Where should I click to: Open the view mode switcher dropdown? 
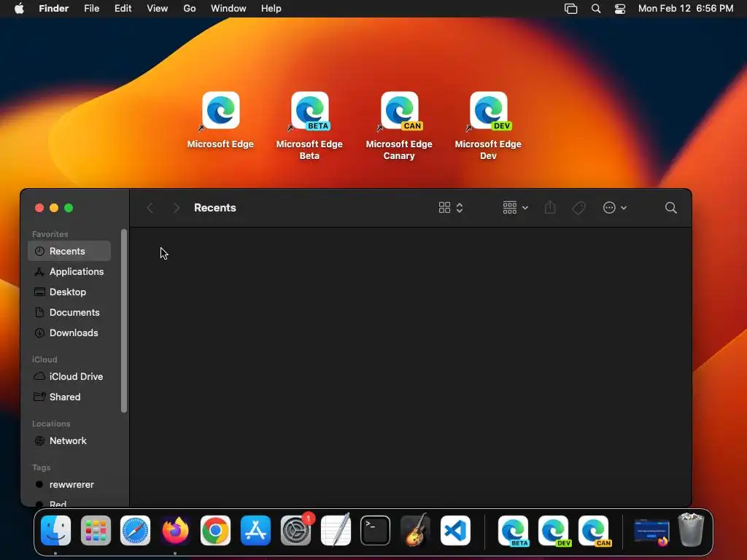point(451,208)
